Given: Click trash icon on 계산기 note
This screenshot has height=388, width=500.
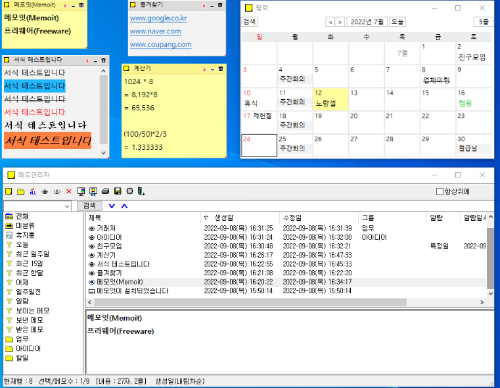Looking at the screenshot, I should (221, 69).
